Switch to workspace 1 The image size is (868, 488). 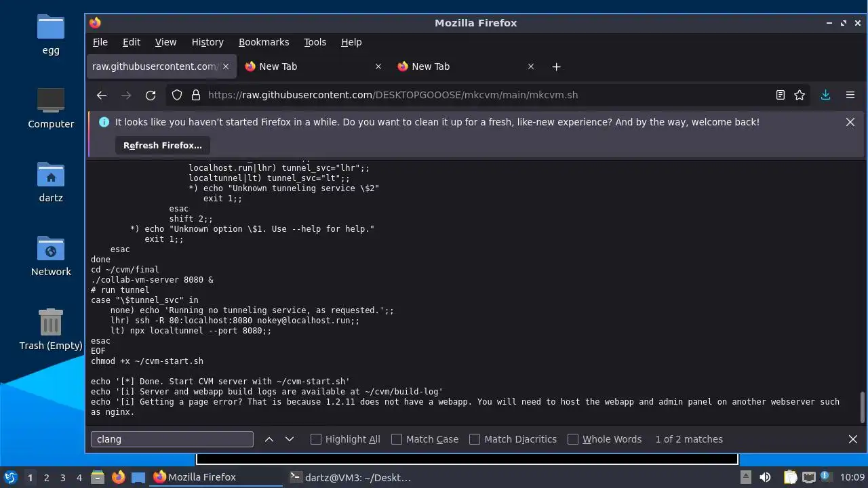click(30, 477)
